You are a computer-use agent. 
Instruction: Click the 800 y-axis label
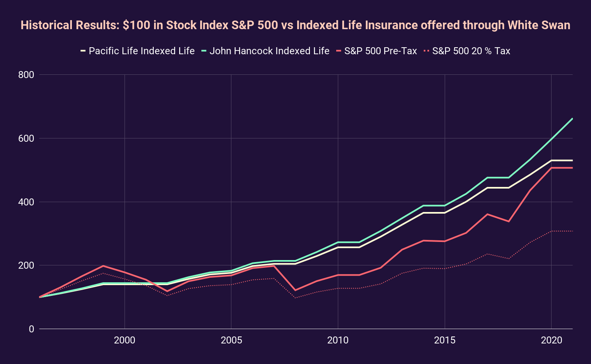tap(26, 75)
